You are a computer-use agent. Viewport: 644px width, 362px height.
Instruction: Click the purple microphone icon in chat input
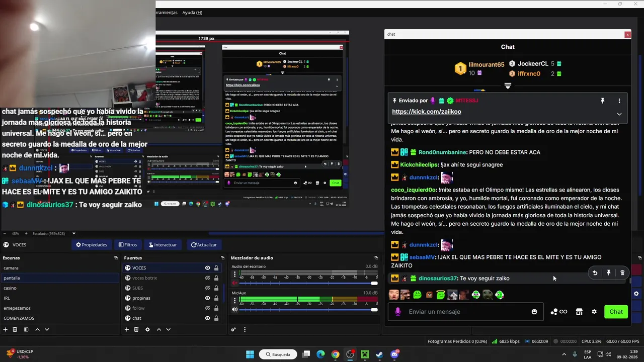tap(398, 312)
